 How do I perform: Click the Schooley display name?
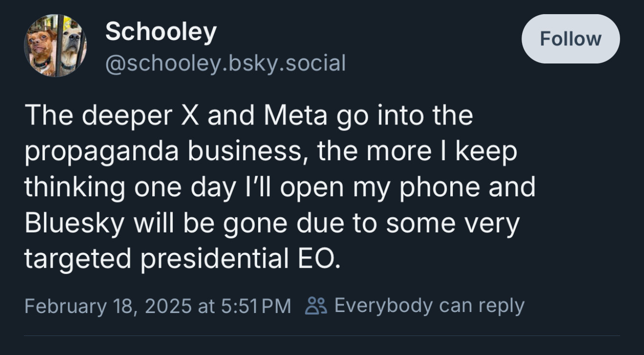click(x=161, y=32)
